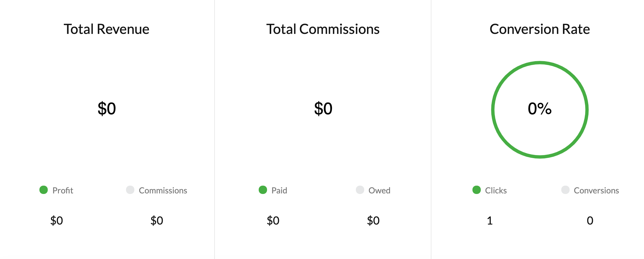
Task: Click the large Total Commissions $0 amount
Action: pyautogui.click(x=323, y=109)
